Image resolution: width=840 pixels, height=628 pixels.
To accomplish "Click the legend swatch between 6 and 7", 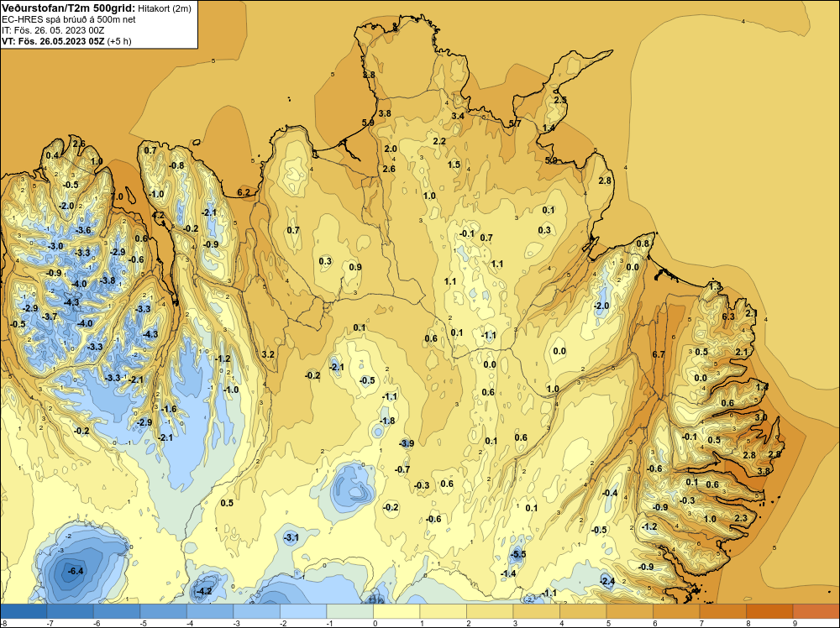I will pos(676,611).
